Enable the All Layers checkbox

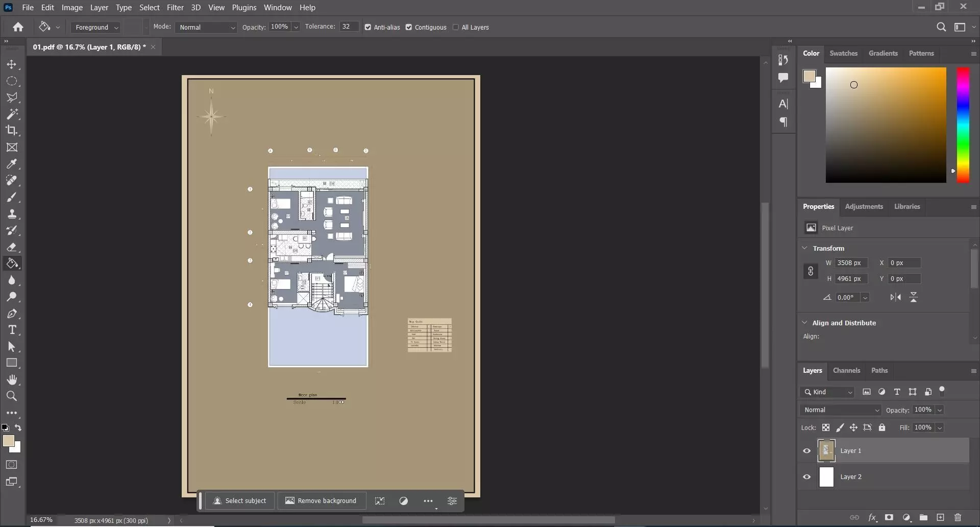pos(455,27)
